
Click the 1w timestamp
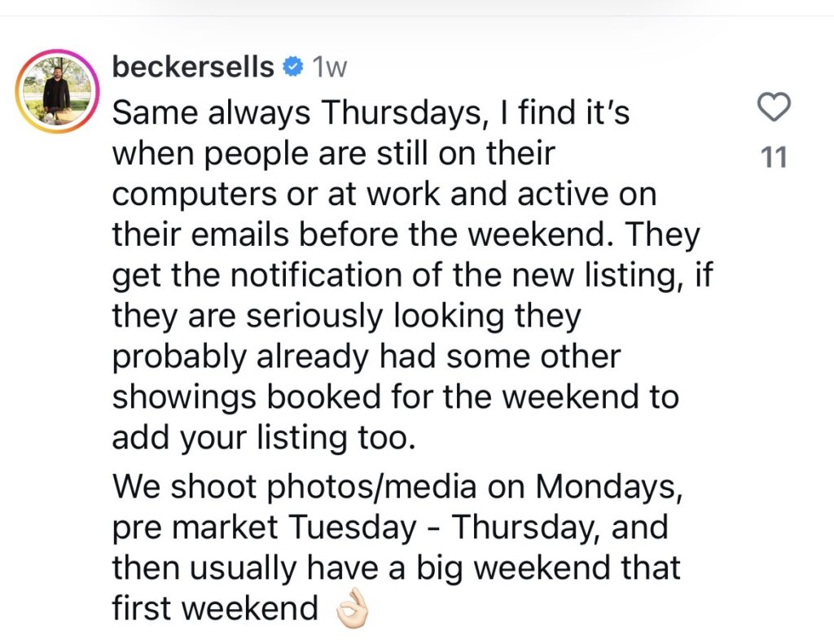coord(330,68)
